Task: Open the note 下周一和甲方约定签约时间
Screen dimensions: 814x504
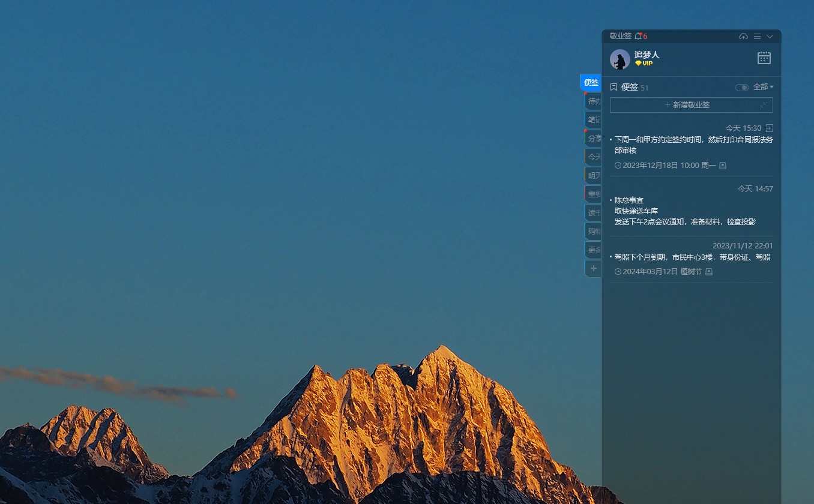Action: click(693, 145)
